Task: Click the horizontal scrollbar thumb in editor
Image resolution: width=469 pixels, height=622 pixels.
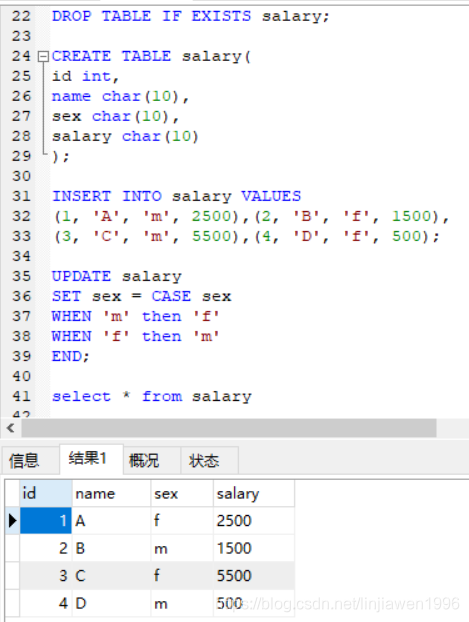Action: [x=229, y=428]
